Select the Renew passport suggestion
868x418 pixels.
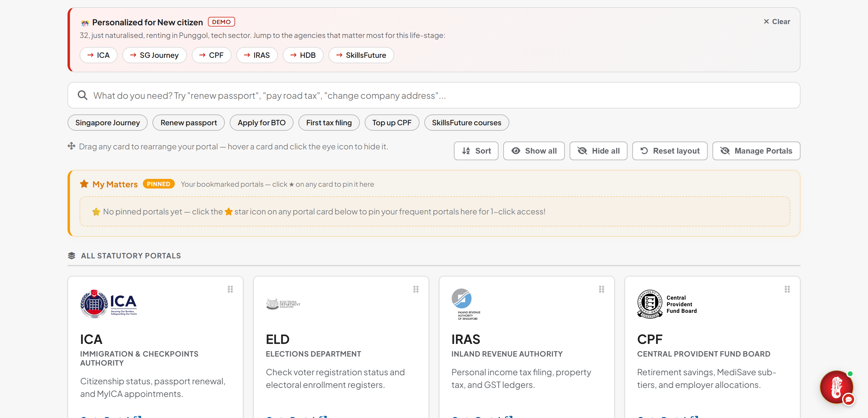pos(189,123)
